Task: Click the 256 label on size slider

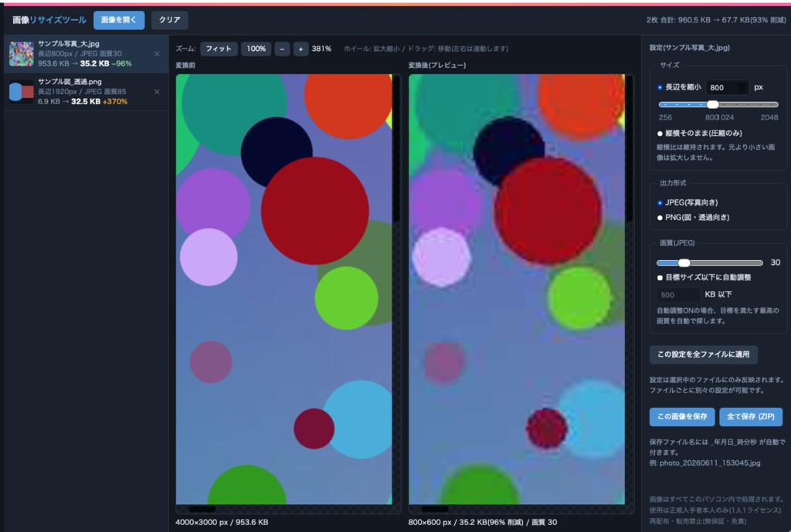Action: click(x=665, y=117)
